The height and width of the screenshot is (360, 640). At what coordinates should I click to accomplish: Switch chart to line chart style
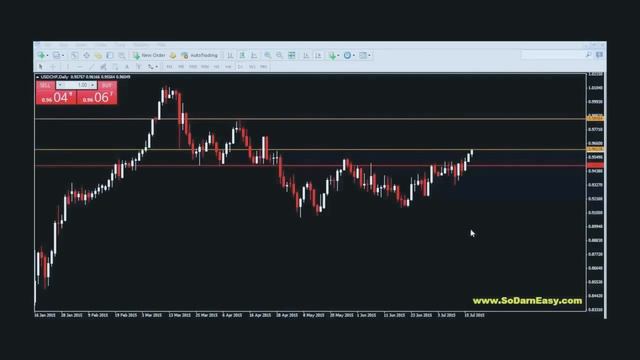(254, 55)
